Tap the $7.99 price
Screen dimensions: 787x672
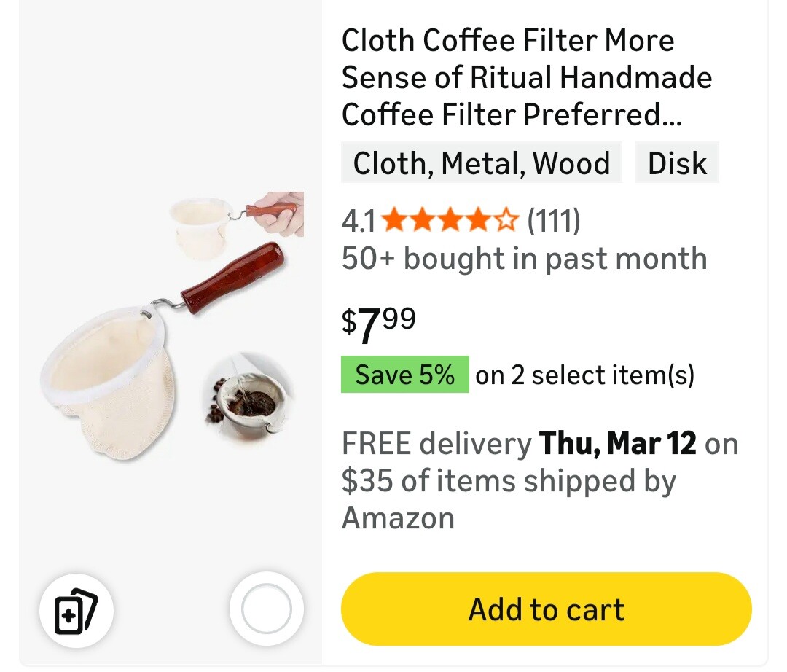coord(378,324)
